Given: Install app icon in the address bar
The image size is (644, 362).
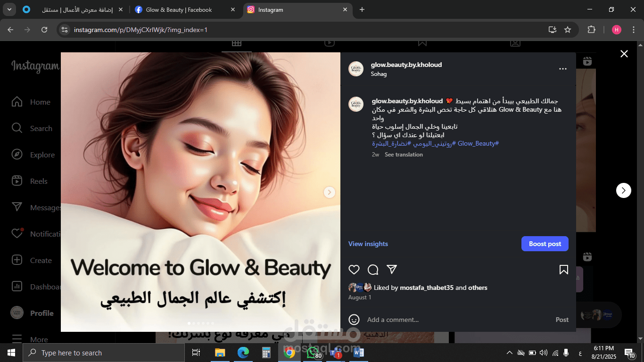Looking at the screenshot, I should pos(553,30).
